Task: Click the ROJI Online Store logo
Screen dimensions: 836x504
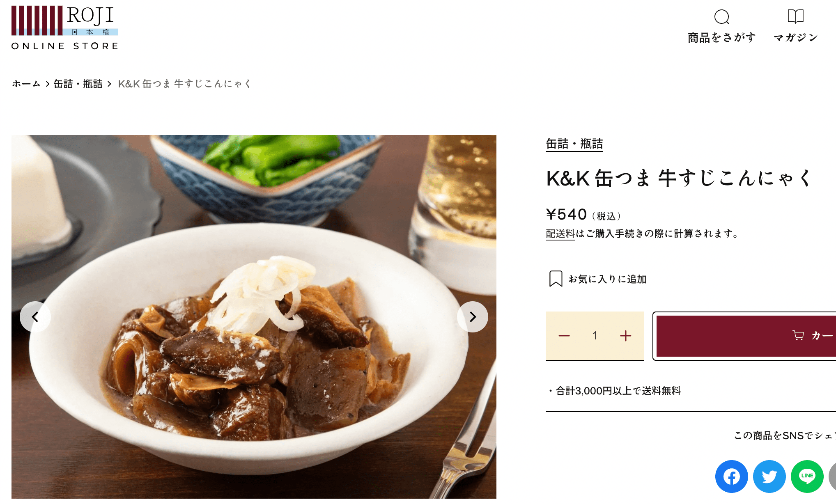Action: [x=65, y=28]
